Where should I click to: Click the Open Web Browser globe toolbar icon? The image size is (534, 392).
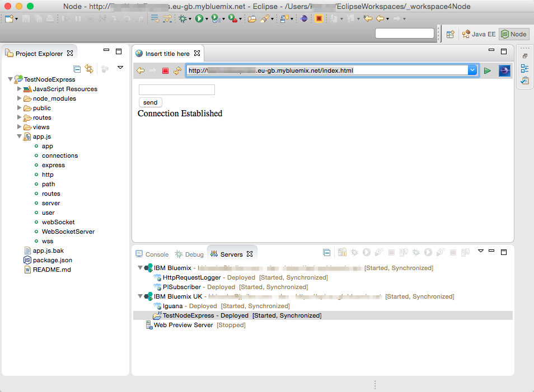pyautogui.click(x=304, y=18)
